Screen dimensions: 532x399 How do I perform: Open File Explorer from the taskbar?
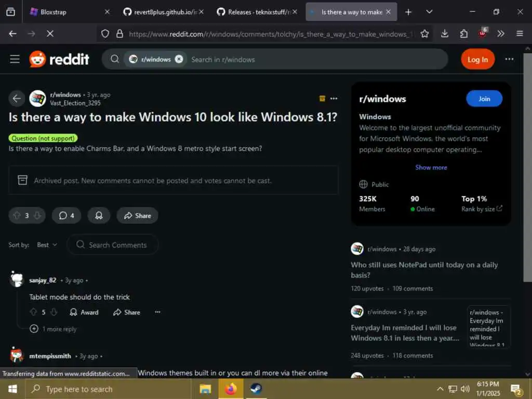pyautogui.click(x=205, y=389)
